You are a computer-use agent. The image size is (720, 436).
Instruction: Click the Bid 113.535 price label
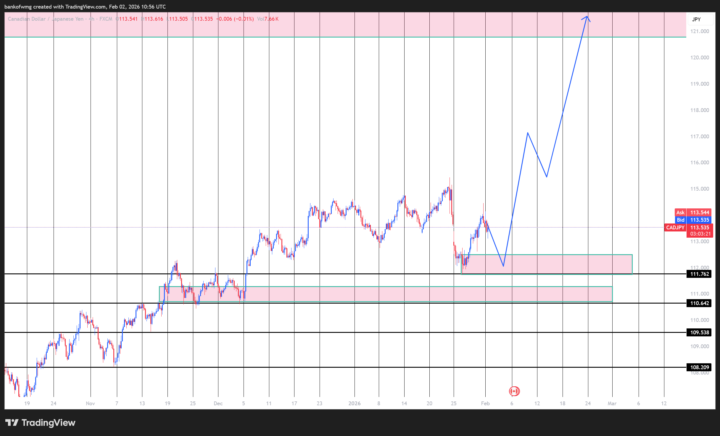(x=693, y=220)
